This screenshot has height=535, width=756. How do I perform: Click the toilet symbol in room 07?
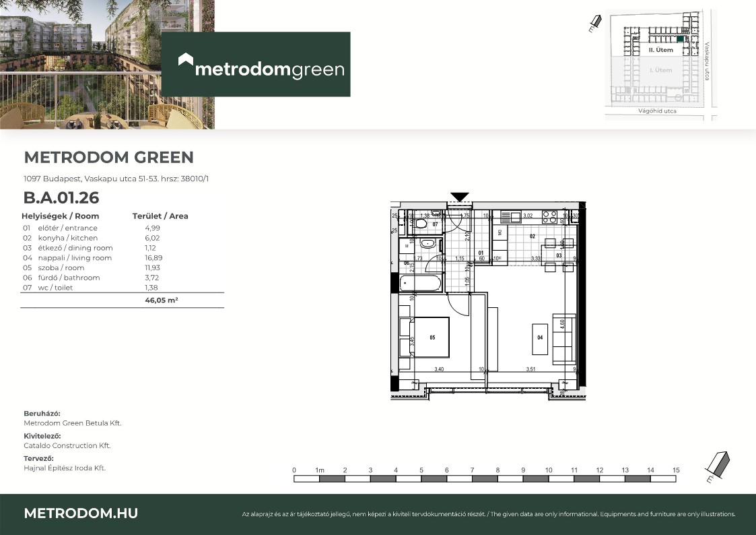coord(421,224)
